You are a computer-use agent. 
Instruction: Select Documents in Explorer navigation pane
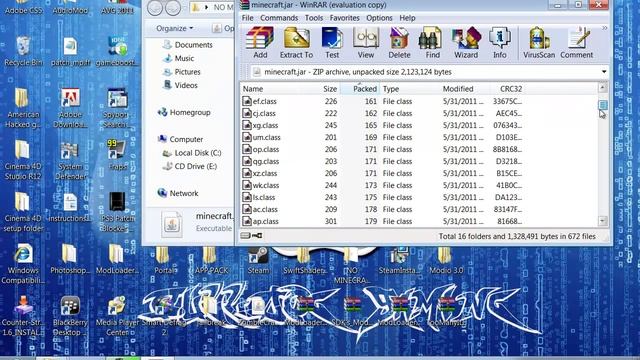(188, 45)
